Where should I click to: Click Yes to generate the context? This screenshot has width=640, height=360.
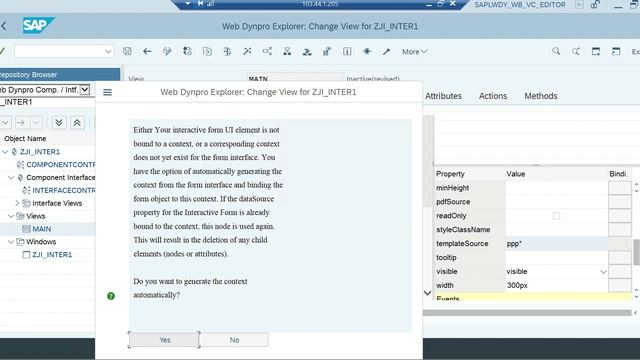(x=164, y=340)
